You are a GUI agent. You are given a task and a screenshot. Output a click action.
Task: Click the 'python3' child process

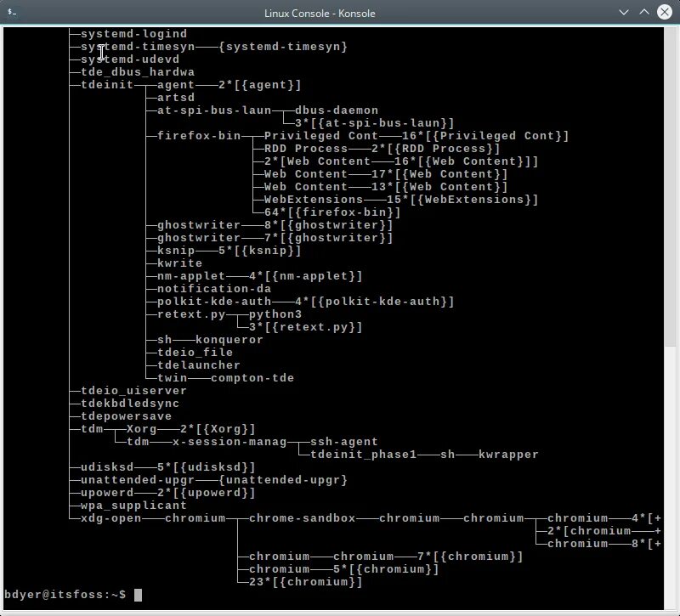[275, 314]
